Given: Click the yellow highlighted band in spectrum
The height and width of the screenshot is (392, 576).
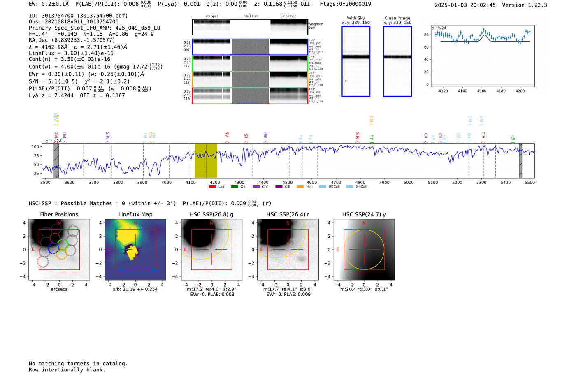Looking at the screenshot, I should click(206, 160).
